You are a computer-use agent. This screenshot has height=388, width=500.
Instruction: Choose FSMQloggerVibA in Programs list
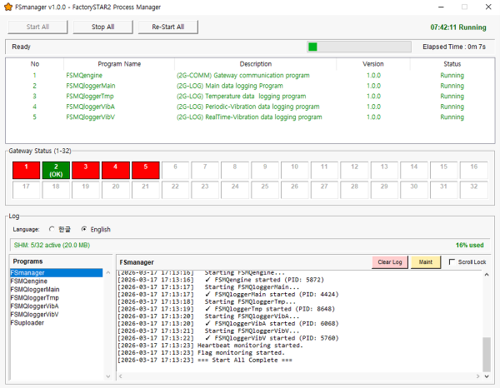pyautogui.click(x=56, y=306)
